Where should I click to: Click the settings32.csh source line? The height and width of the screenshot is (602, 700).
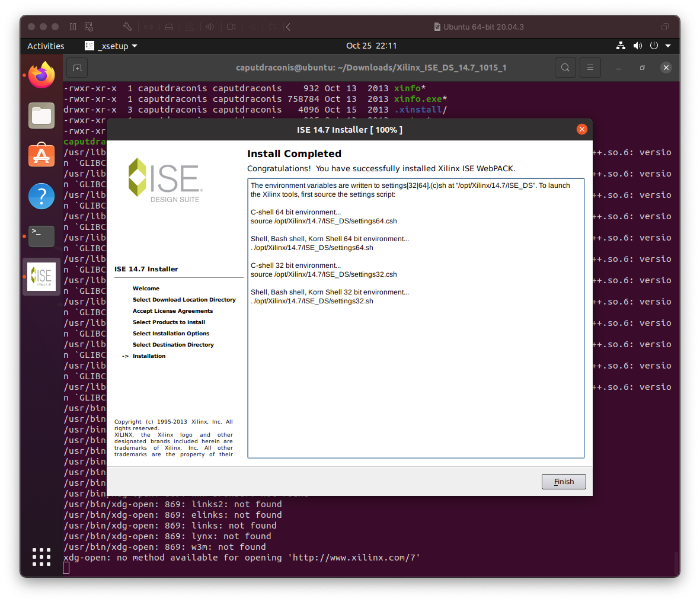tap(324, 274)
